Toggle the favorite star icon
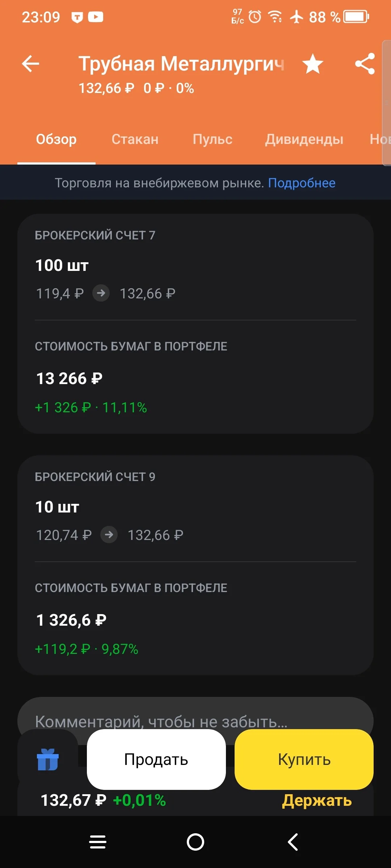Viewport: 391px width, 868px height. click(313, 64)
